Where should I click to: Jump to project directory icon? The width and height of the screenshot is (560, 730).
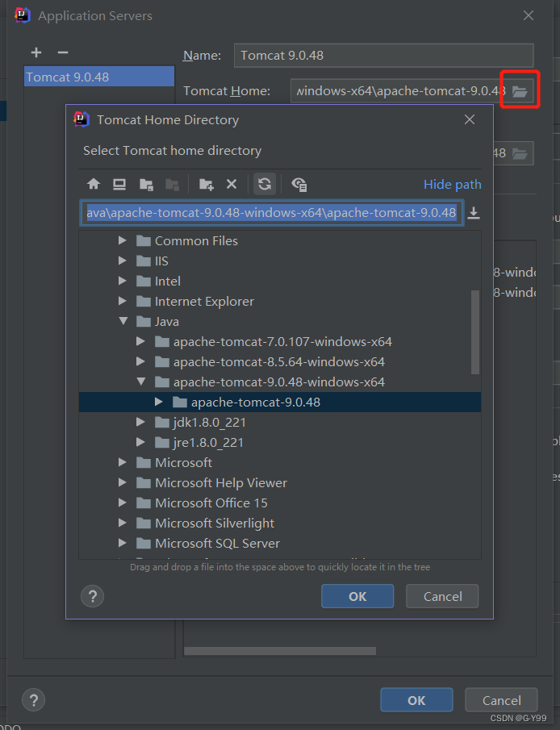pyautogui.click(x=146, y=185)
